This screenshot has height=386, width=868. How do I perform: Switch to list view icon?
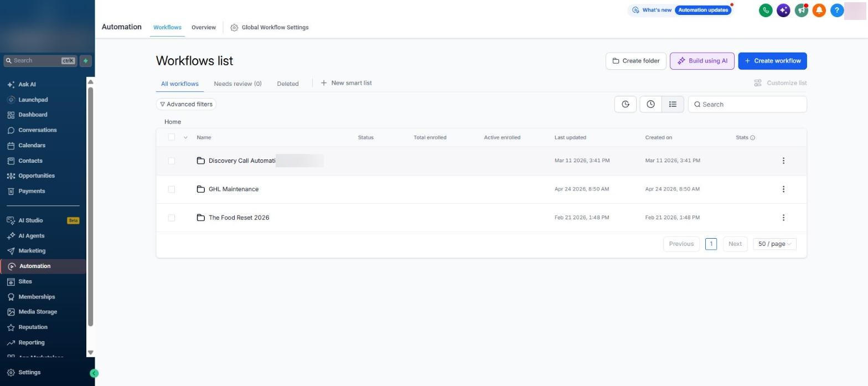(x=673, y=104)
